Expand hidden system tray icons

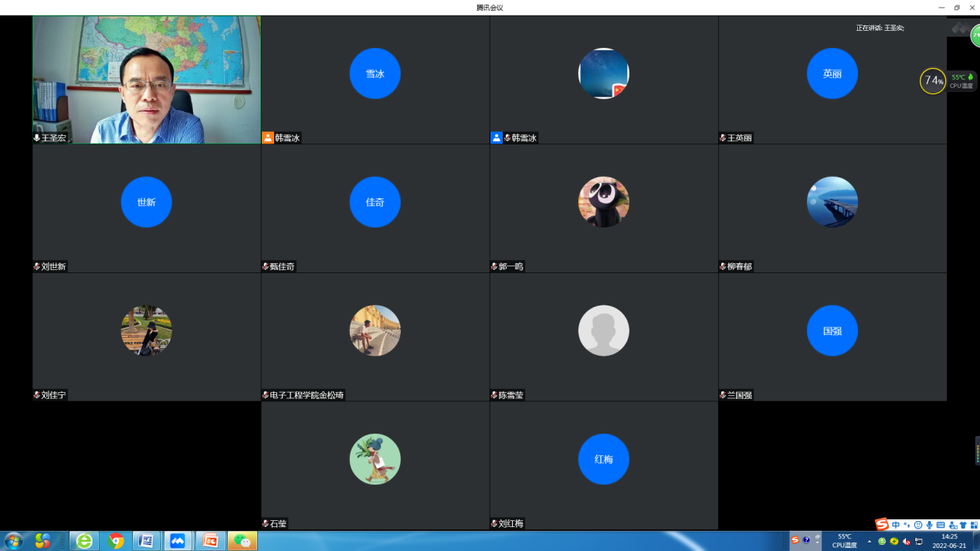point(870,541)
